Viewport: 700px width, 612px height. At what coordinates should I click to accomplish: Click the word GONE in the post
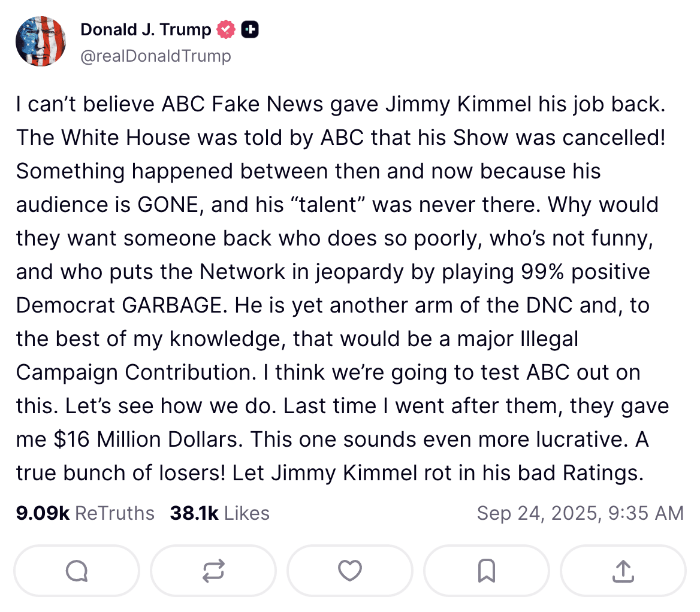click(x=168, y=205)
